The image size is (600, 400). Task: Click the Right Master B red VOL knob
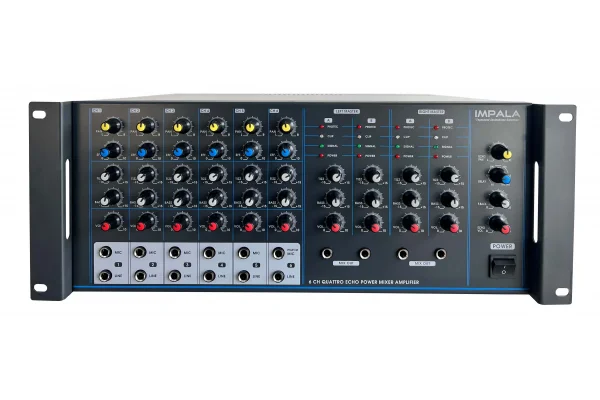[450, 225]
